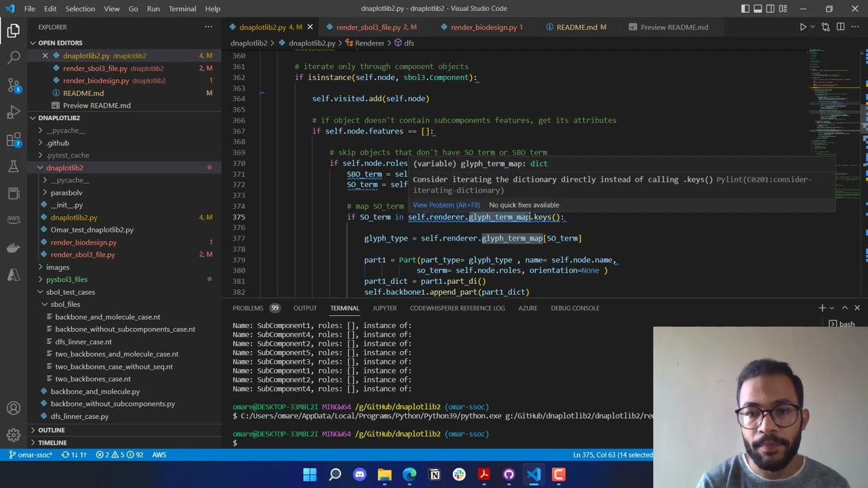Open Microsoft Edge from the taskbar
868x488 pixels.
[410, 474]
